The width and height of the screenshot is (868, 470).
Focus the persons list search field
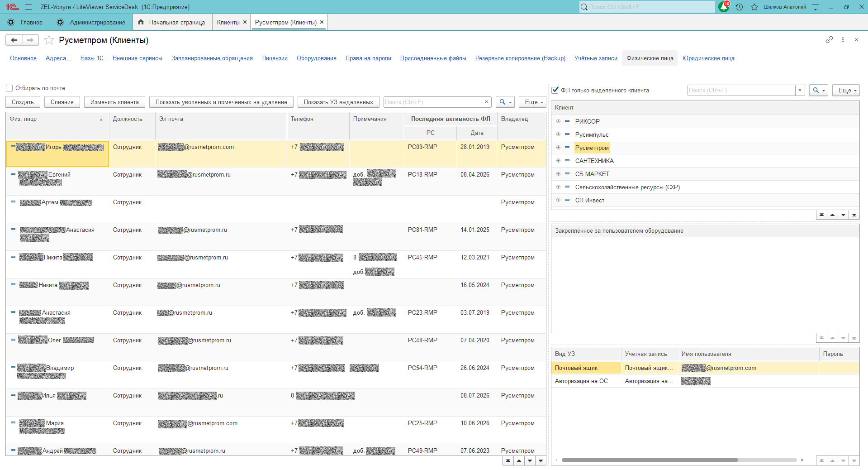pos(433,102)
